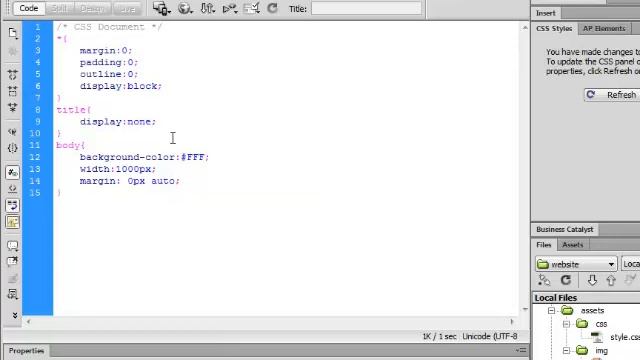
Task: Click "1K / 1 sec" in status bar
Action: coord(439,336)
